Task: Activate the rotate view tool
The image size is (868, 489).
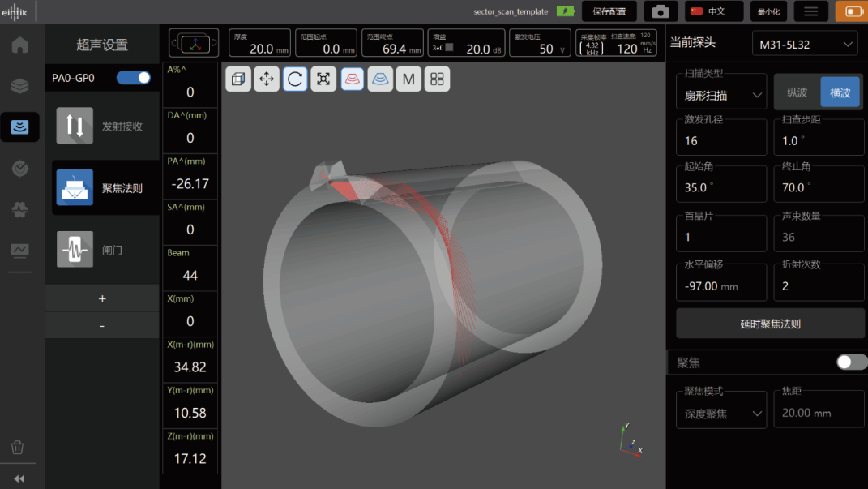Action: (295, 79)
